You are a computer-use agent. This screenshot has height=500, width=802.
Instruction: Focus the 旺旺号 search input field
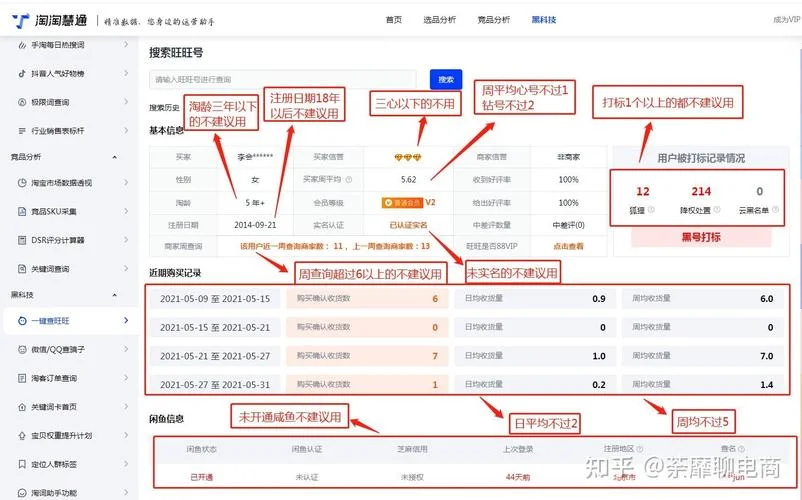pyautogui.click(x=283, y=80)
